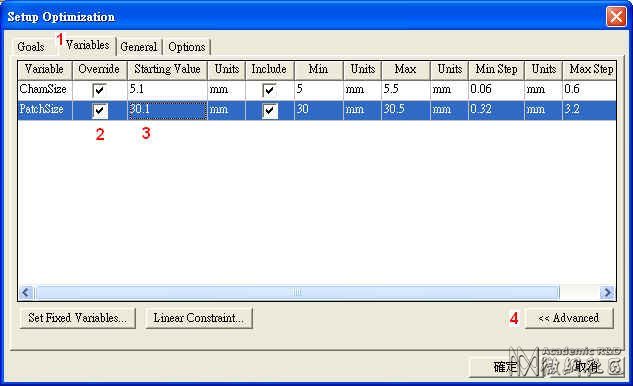This screenshot has width=633, height=386.
Task: Click ChamSize starting value mm units cell
Action: [x=226, y=90]
